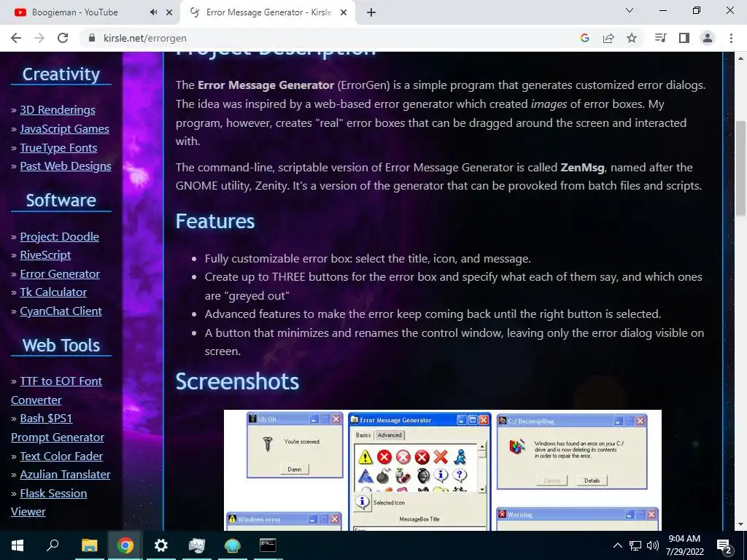Go back to the previous page

coord(16,38)
